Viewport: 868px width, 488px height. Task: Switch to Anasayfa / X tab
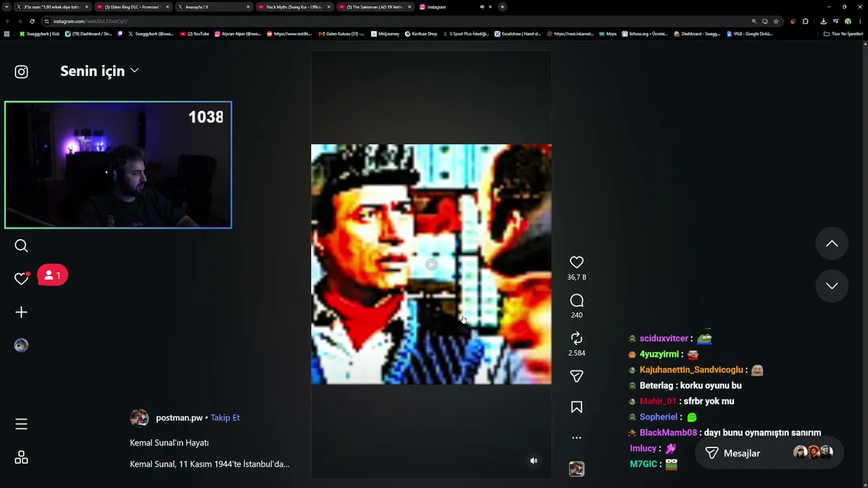pos(214,7)
